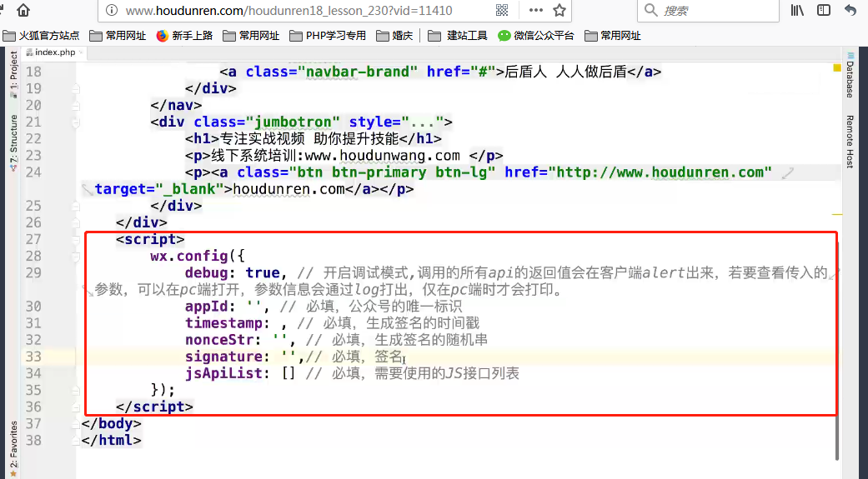Image resolution: width=868 pixels, height=479 pixels.
Task: Toggle fold marker at line 20 closing nav
Action: 76,105
